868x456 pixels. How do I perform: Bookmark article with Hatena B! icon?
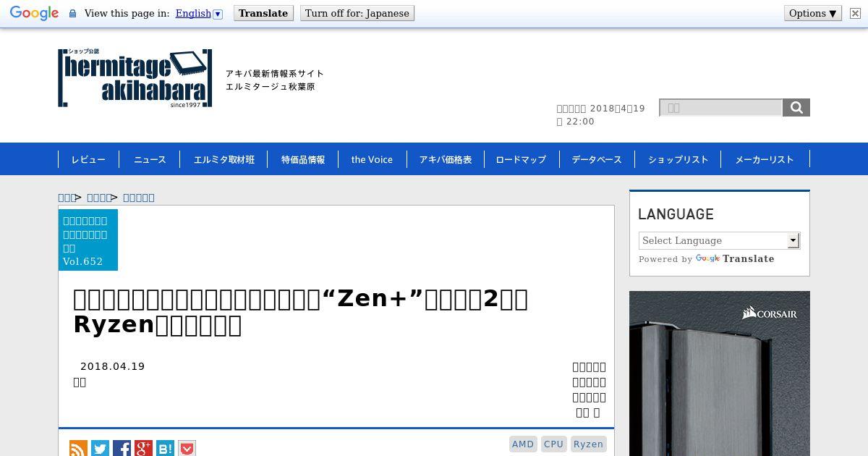[165, 449]
